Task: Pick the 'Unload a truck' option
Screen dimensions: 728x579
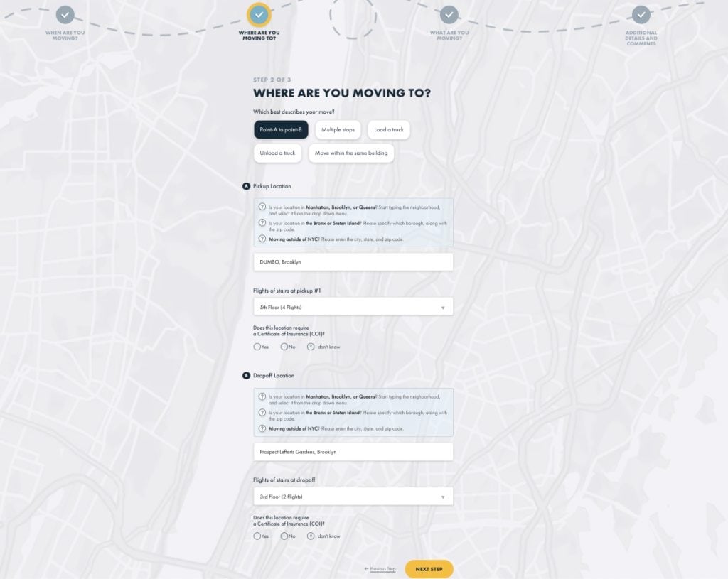Action: (278, 153)
